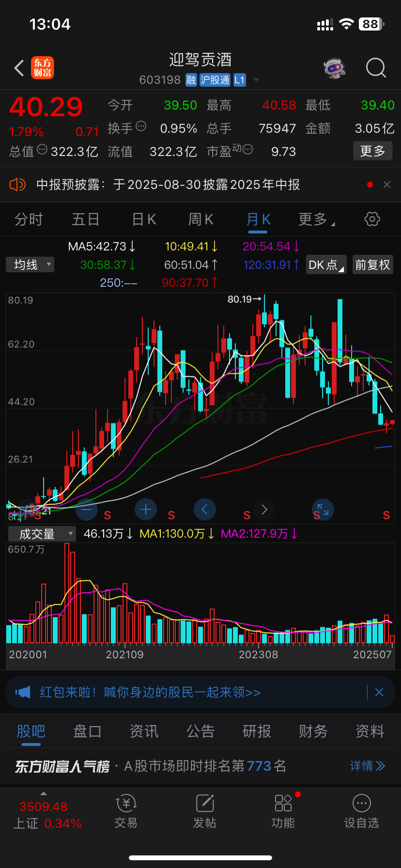Open 功能 in bottom bar
Viewport: 401px width, 868px height.
(x=283, y=812)
